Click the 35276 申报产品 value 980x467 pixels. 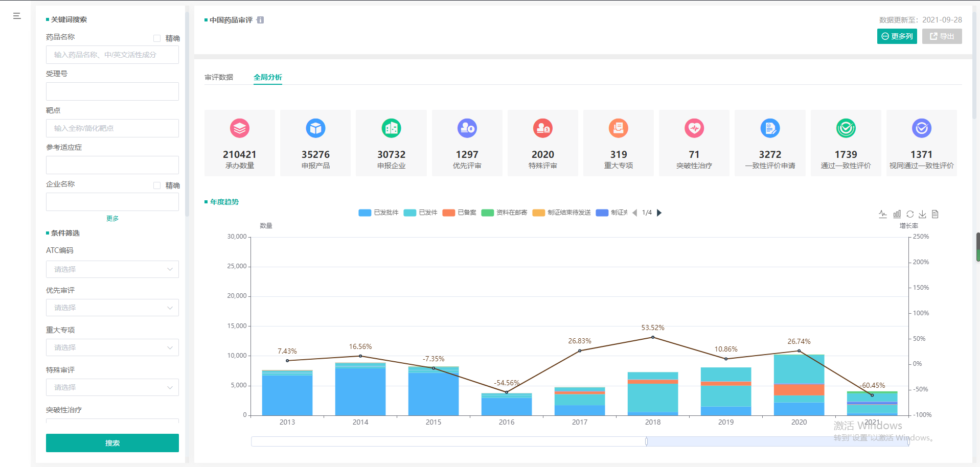click(315, 154)
